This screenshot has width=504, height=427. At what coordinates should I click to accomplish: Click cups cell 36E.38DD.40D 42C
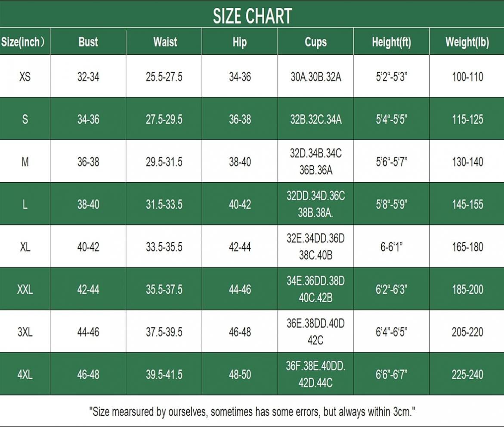pos(315,332)
